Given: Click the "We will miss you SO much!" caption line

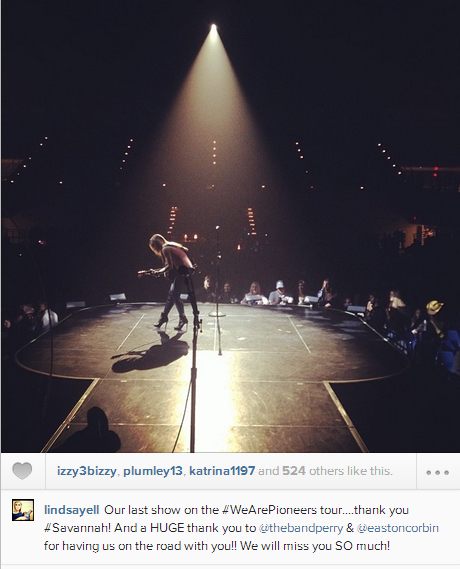Looking at the screenshot, I should point(315,545).
